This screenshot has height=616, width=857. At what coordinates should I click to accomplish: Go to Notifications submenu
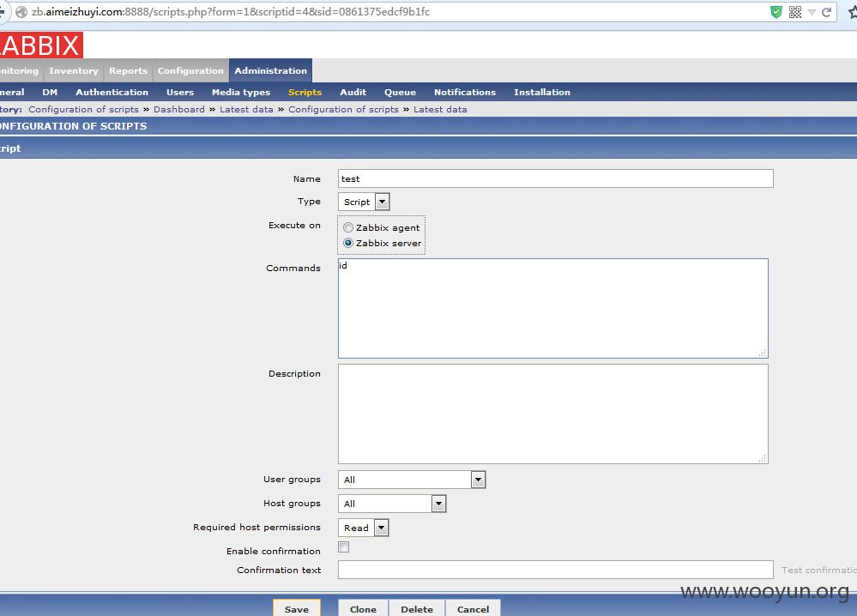point(465,92)
